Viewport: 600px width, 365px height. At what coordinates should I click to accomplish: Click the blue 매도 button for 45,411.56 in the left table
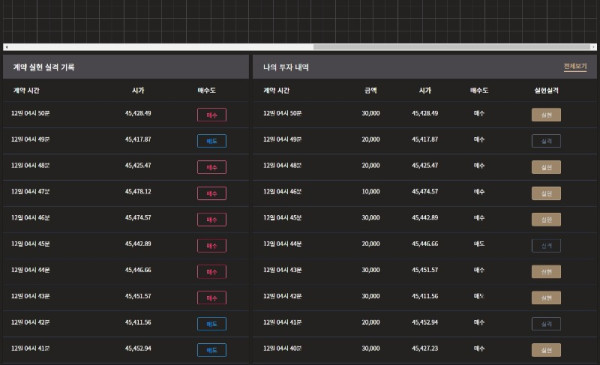[212, 324]
